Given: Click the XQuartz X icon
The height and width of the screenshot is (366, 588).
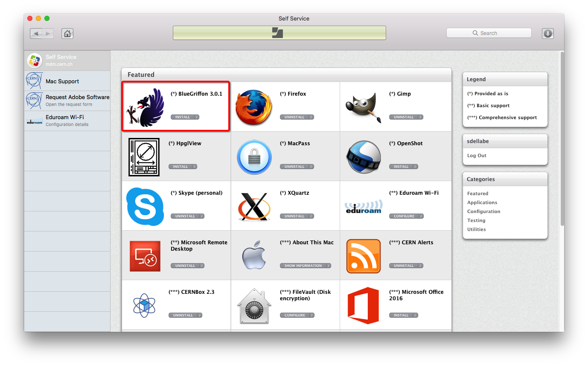Looking at the screenshot, I should (254, 207).
